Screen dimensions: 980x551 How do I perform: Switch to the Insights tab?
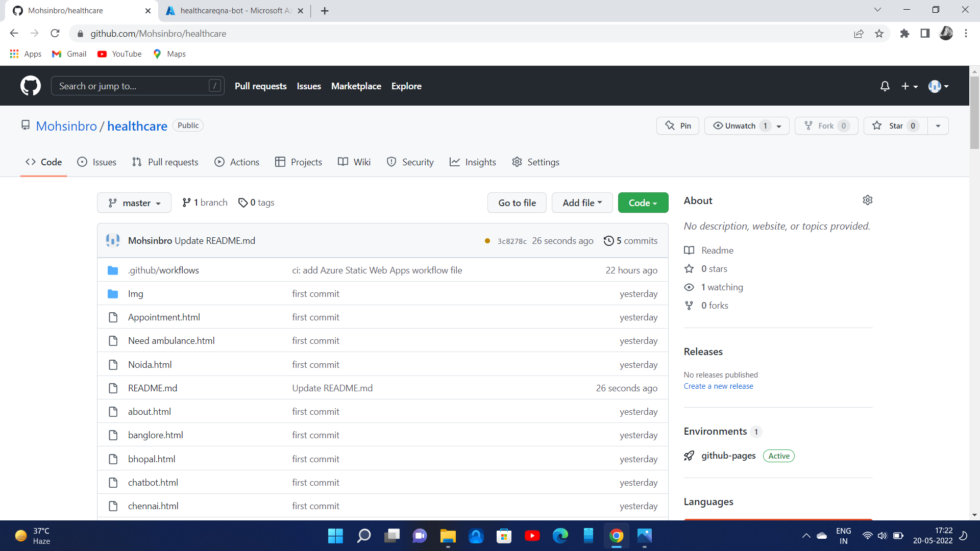tap(473, 162)
